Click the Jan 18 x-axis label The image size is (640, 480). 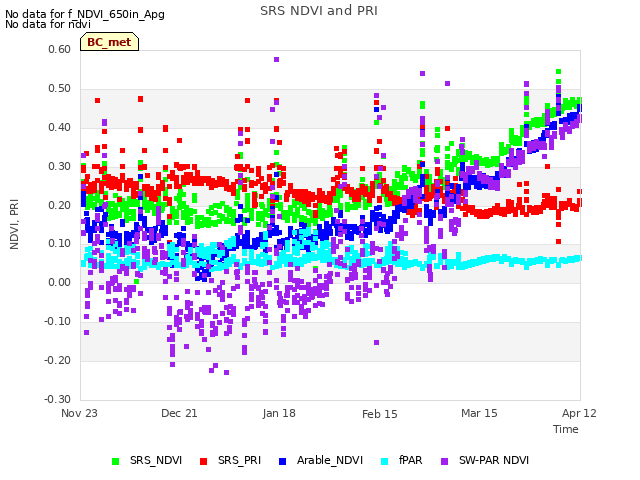click(x=279, y=413)
